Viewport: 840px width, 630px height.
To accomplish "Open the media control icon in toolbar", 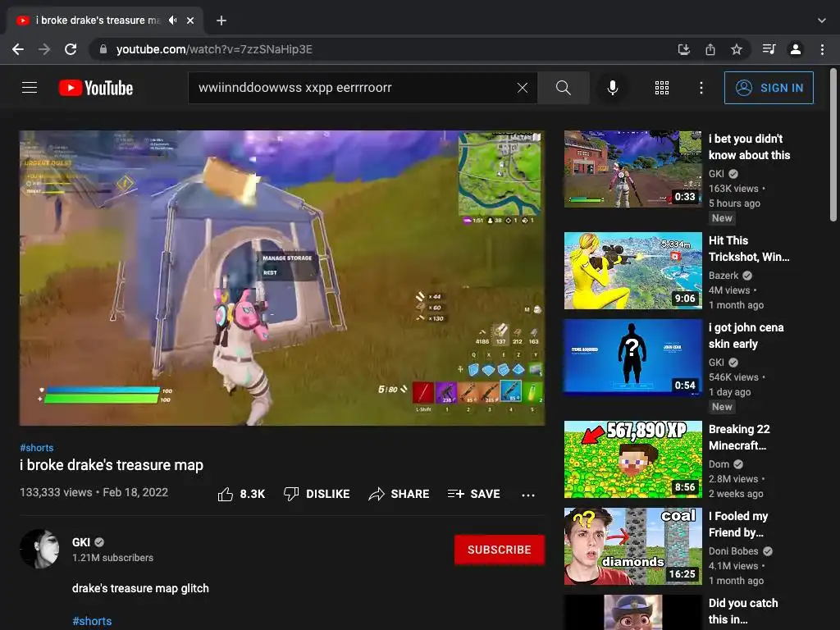I will (x=769, y=49).
